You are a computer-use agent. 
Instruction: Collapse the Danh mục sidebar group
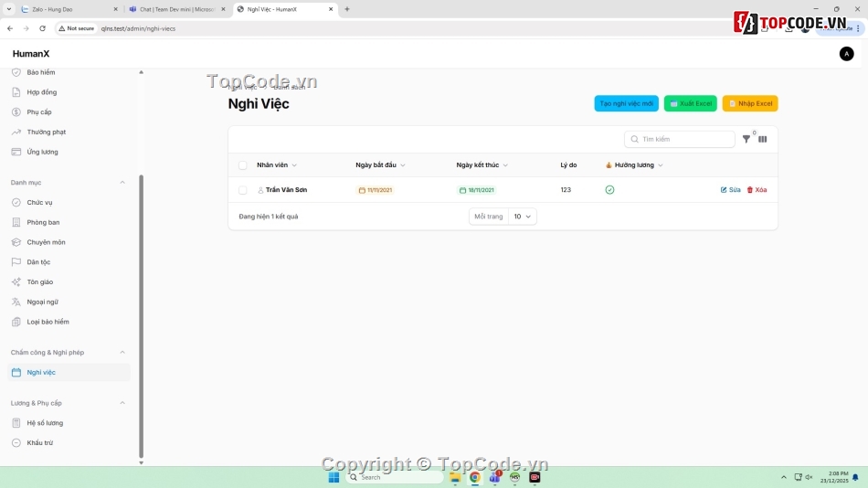(x=122, y=182)
